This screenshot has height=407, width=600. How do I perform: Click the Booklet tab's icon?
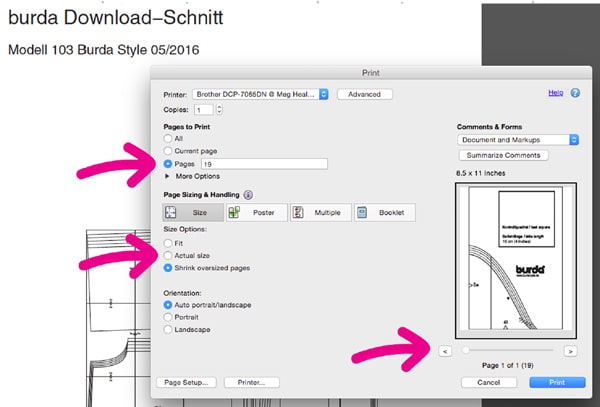point(362,212)
